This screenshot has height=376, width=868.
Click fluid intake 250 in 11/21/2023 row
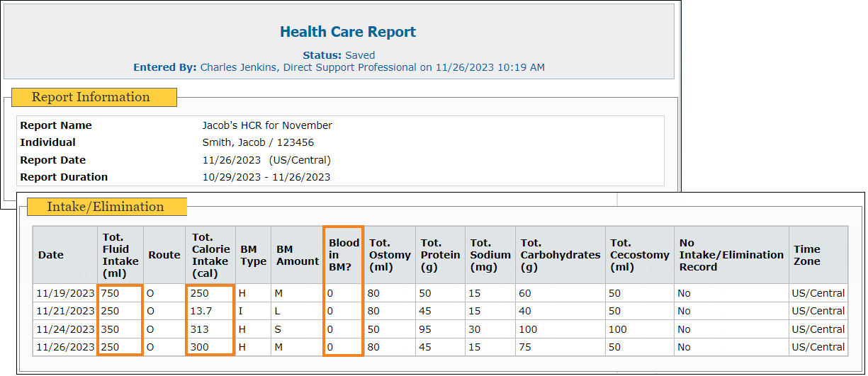pyautogui.click(x=120, y=311)
